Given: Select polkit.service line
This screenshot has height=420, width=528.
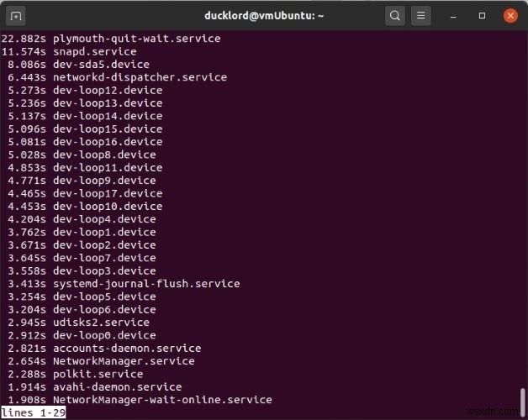Looking at the screenshot, I should (76, 374).
